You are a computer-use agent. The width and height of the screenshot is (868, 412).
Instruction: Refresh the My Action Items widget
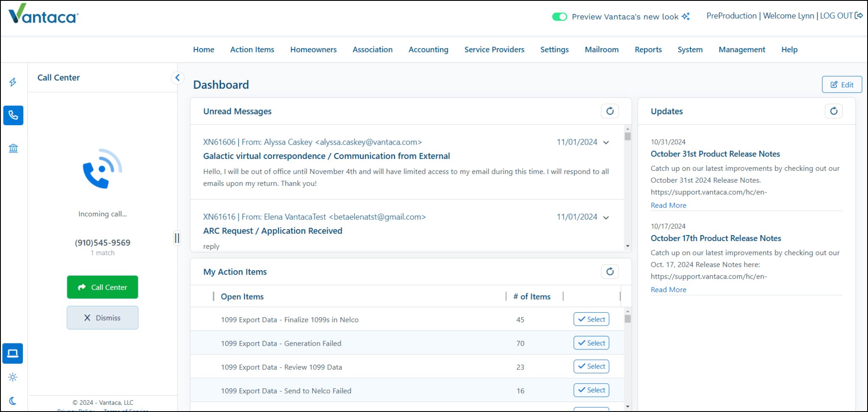(610, 271)
